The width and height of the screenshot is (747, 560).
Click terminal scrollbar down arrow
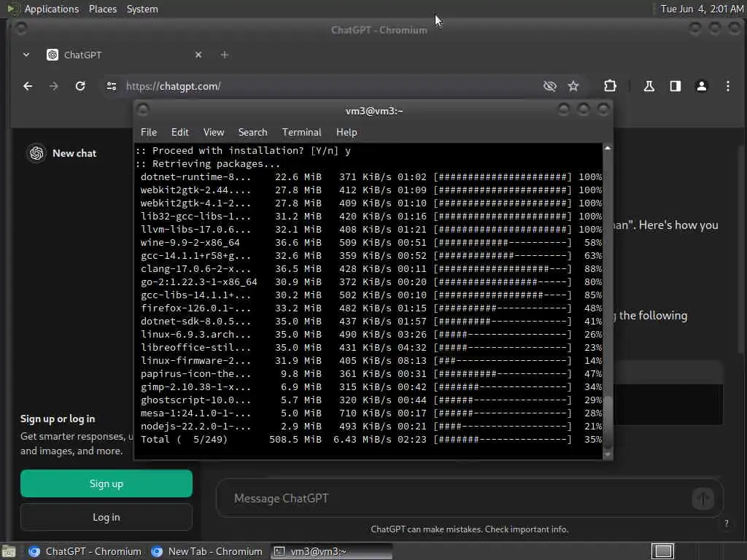(x=608, y=455)
